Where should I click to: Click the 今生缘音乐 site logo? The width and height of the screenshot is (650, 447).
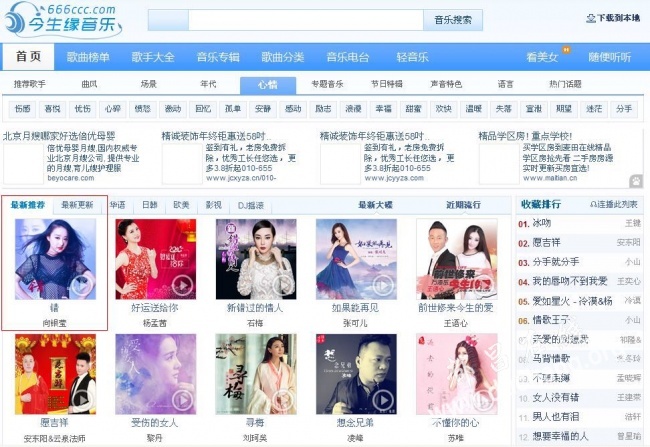[63, 19]
